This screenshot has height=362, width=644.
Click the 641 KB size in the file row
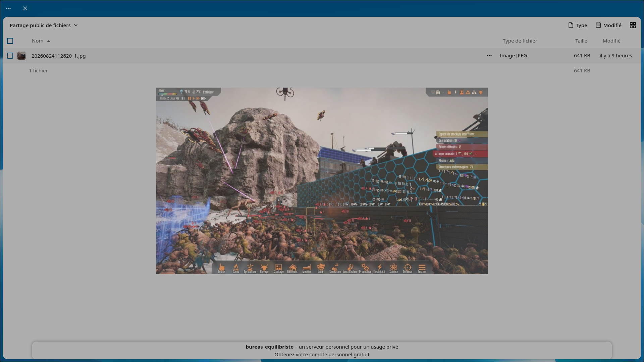582,56
